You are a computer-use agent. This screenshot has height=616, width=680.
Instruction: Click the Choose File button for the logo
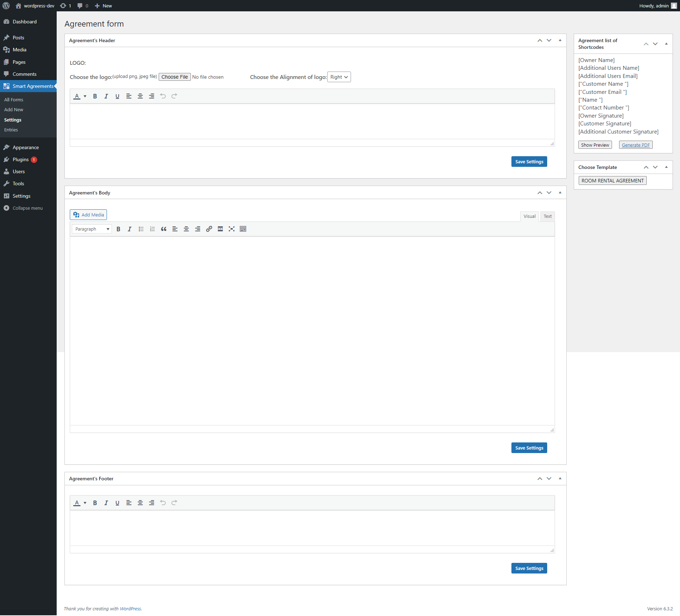[x=175, y=77]
